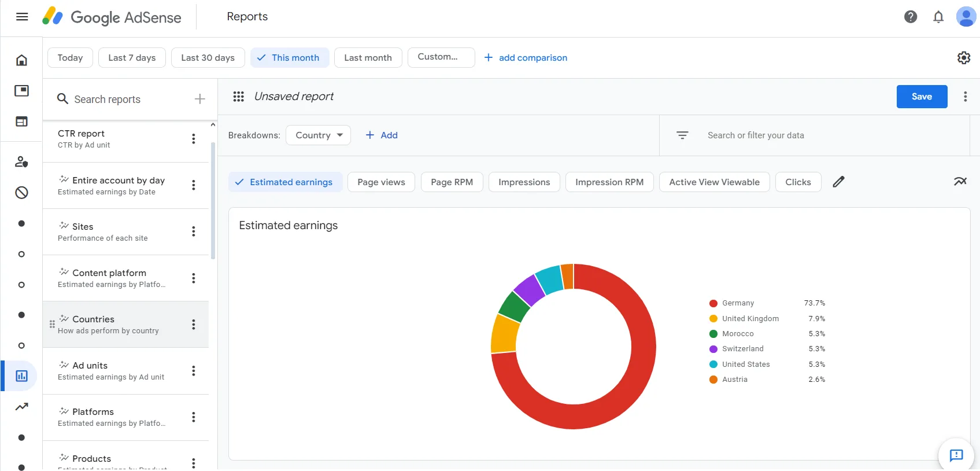Switch chart type with trend line icon
Screen dimensions: 980x471
[960, 182]
